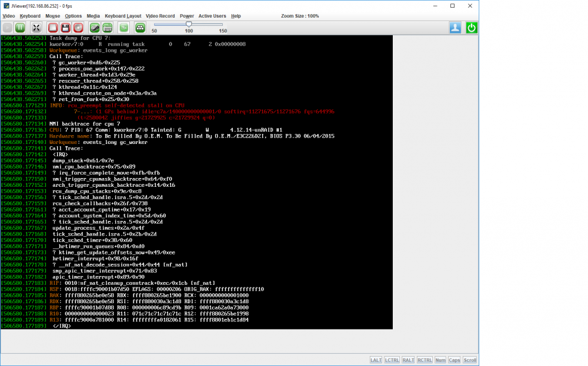588x366 pixels.
Task: Toggle the LALT key indicator
Action: click(x=376, y=360)
